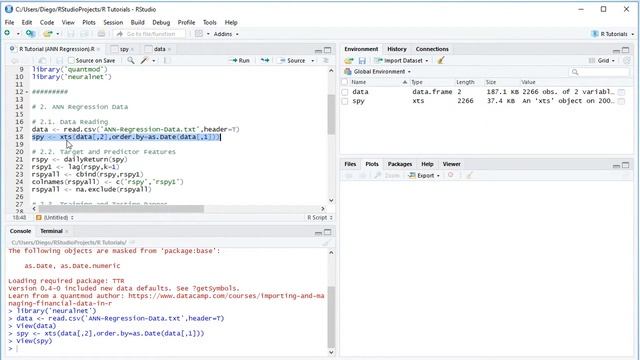Click the Save Workspace disk icon
This screenshot has height=360, width=640.
coord(362,60)
